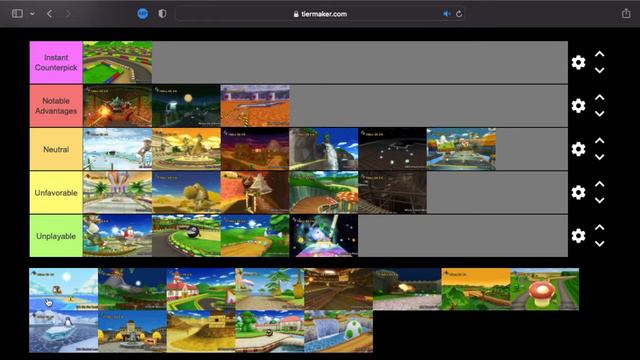Move Instant Counterpick tier up with chevron
Screen dimensions: 640x360
[600, 54]
